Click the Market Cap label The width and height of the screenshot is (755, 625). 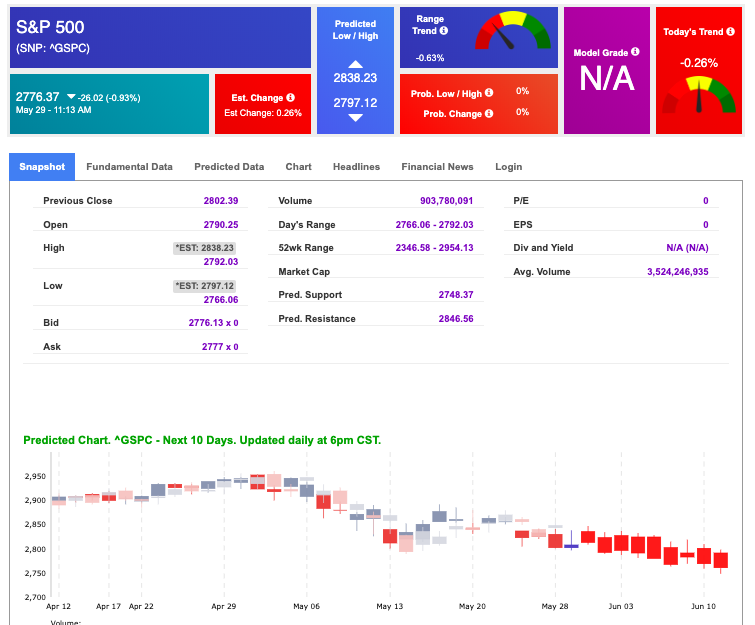[x=304, y=272]
